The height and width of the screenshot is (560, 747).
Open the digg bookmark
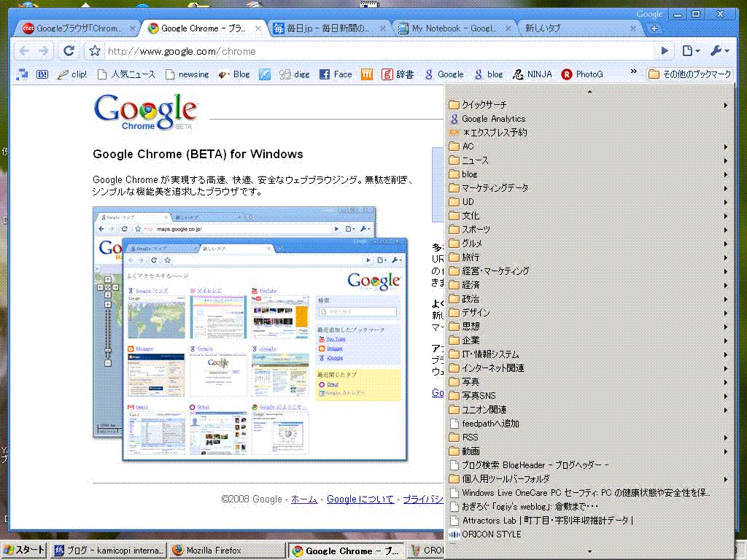click(295, 74)
